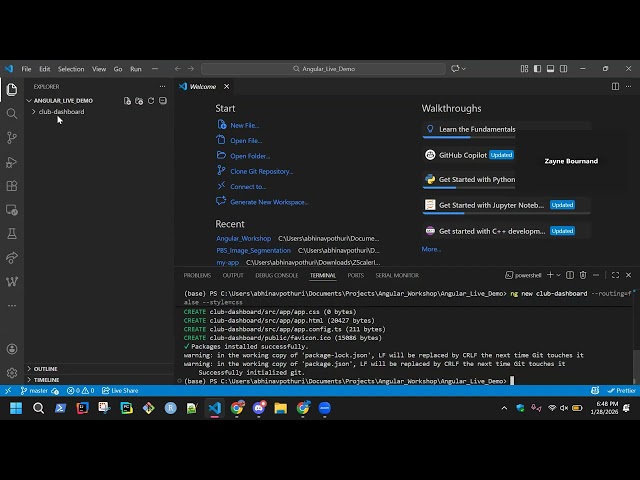Viewport: 640px width, 480px height.
Task: Open the Remote Explorer view
Action: [x=12, y=210]
